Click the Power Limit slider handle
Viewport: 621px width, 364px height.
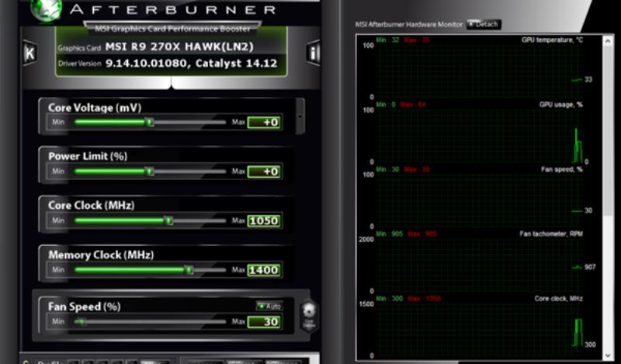(x=149, y=172)
